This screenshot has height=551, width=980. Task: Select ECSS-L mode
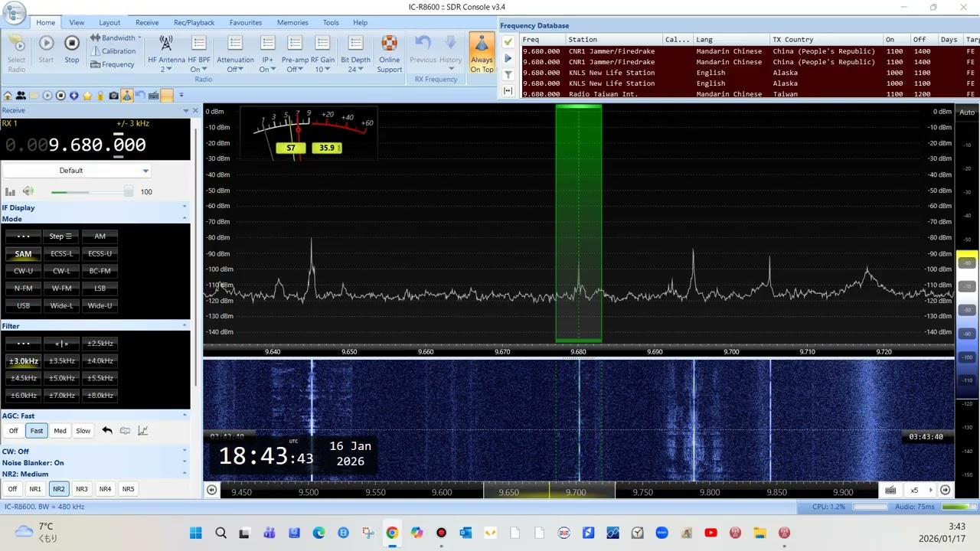61,254
